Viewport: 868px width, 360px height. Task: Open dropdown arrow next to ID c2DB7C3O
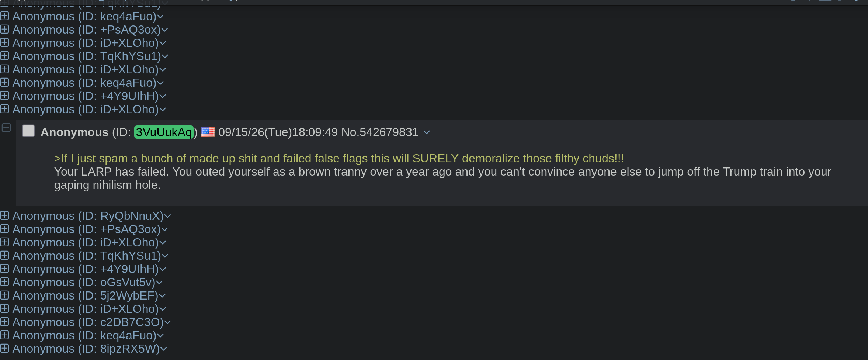[x=167, y=322]
